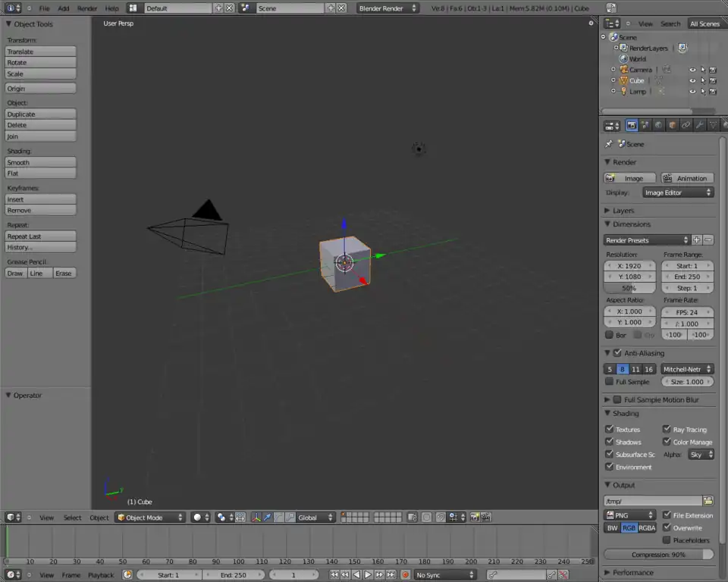The image size is (728, 582).
Task: Click the Duplicate button in Object Tools
Action: (x=41, y=114)
